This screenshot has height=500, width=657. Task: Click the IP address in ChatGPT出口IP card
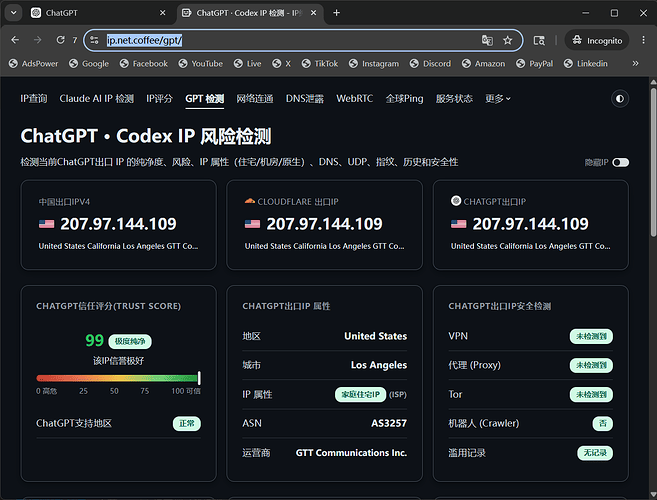pyautogui.click(x=530, y=224)
